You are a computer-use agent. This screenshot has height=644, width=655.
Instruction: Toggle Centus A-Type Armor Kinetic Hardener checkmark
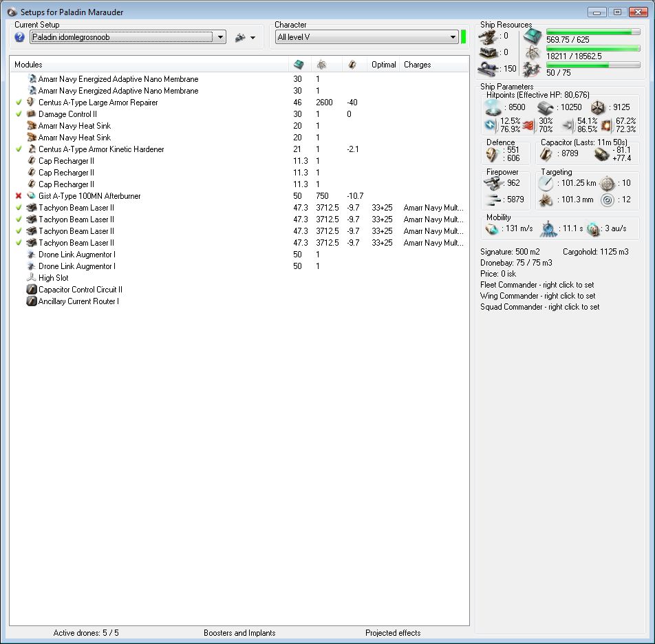tap(19, 149)
